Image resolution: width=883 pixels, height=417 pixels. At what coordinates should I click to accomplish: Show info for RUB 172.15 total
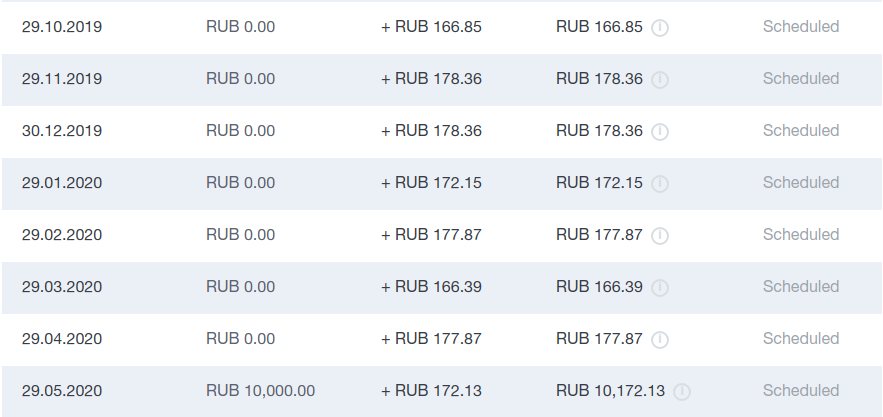coord(660,184)
